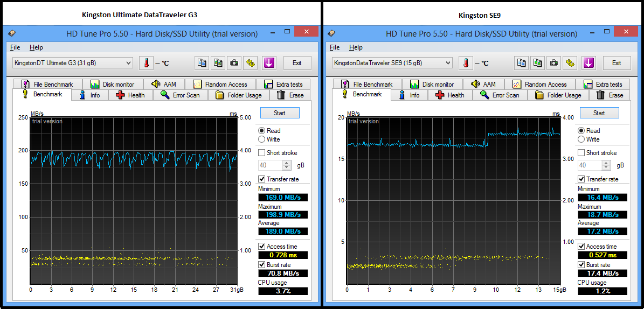Screen dimensions: 644x309
Task: Switch to the AAM tab in the SE9 window
Action: pyautogui.click(x=483, y=84)
